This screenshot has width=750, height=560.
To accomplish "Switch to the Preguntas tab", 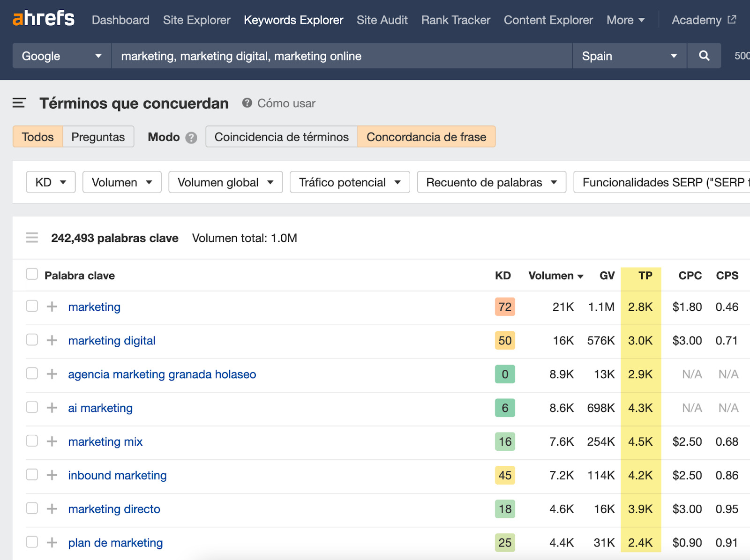I will point(98,137).
